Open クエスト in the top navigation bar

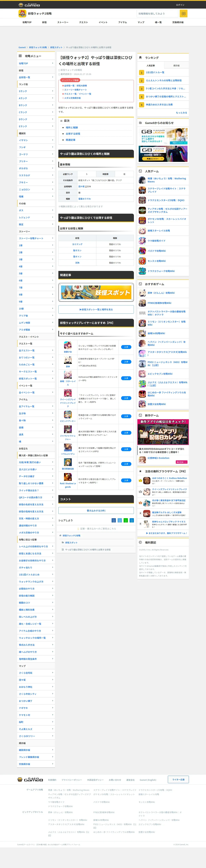click(x=83, y=22)
